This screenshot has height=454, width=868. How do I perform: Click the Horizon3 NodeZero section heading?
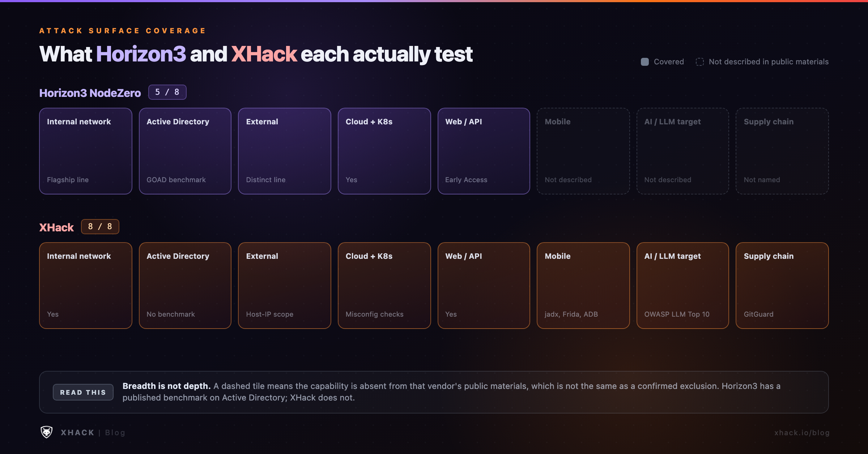point(90,93)
